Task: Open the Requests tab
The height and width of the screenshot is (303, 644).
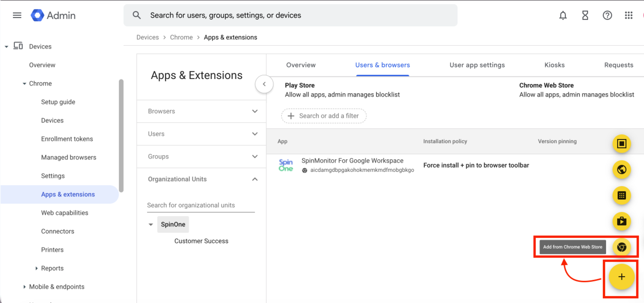Action: point(619,65)
